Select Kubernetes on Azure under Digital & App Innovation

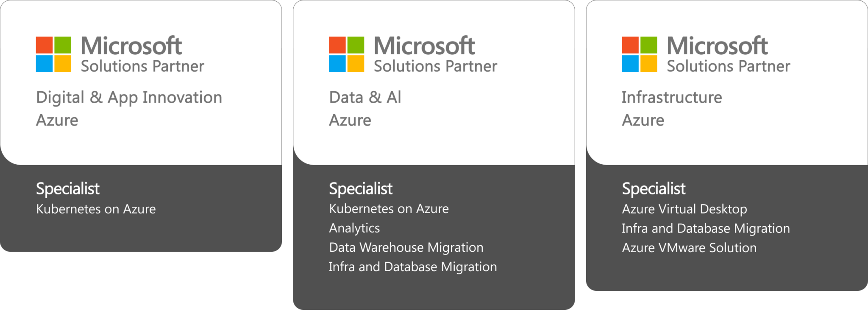tap(96, 209)
